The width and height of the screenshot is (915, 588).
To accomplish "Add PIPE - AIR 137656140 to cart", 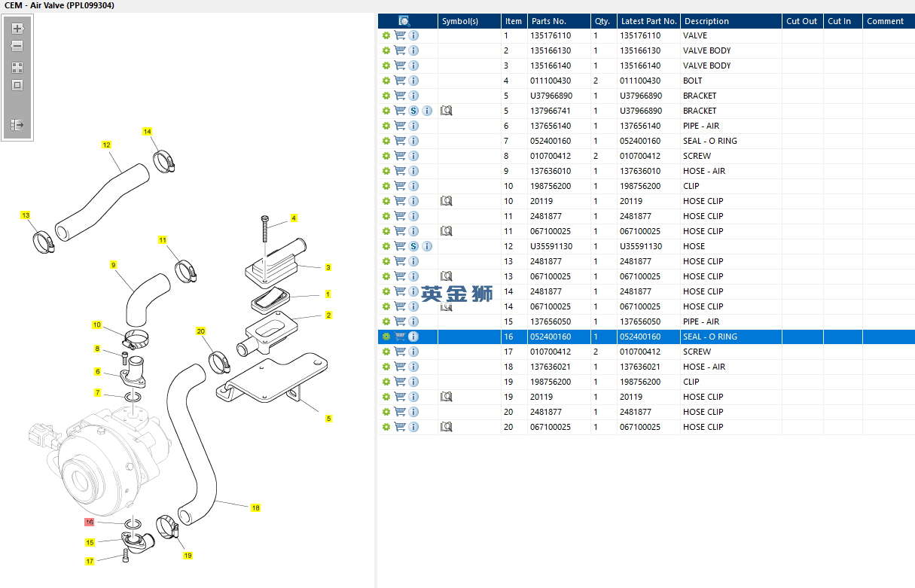I will (400, 126).
